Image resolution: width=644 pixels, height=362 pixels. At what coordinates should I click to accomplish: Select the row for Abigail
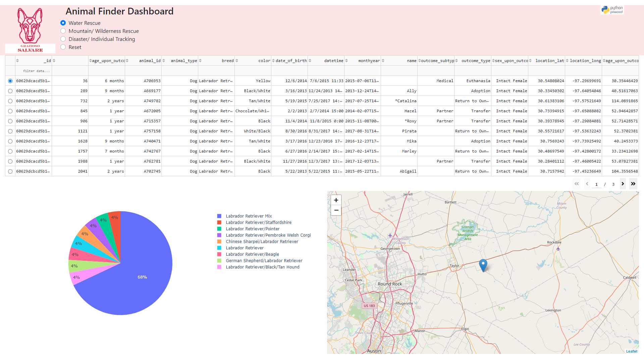[10, 171]
